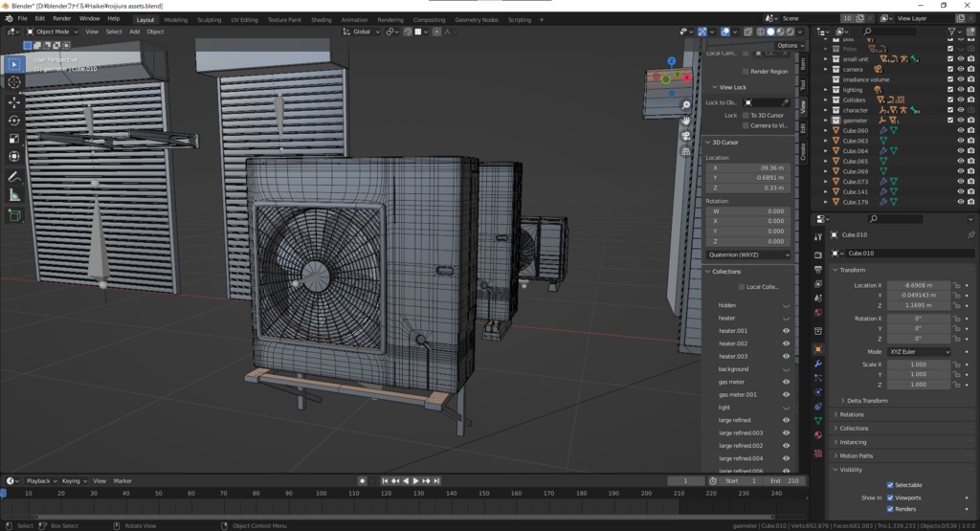
Task: Open the Keying popover in timeline
Action: pos(74,481)
